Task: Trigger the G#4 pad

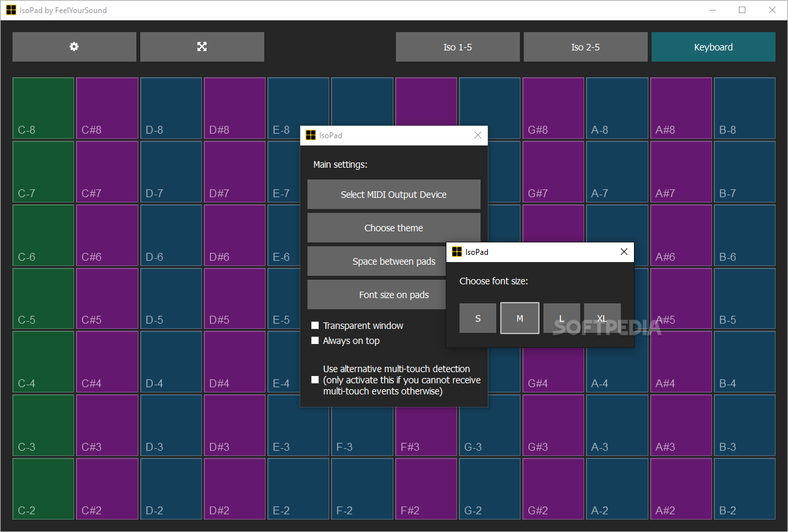Action: [553, 370]
